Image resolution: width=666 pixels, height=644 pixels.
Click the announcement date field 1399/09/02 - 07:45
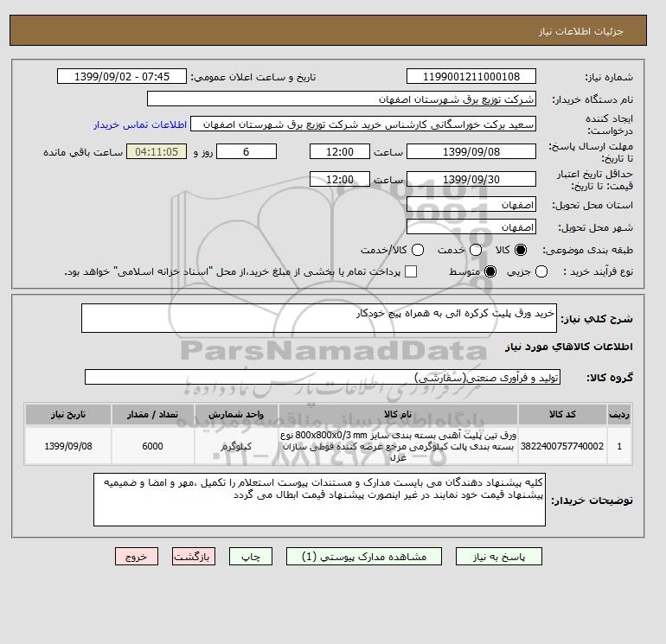click(x=122, y=76)
